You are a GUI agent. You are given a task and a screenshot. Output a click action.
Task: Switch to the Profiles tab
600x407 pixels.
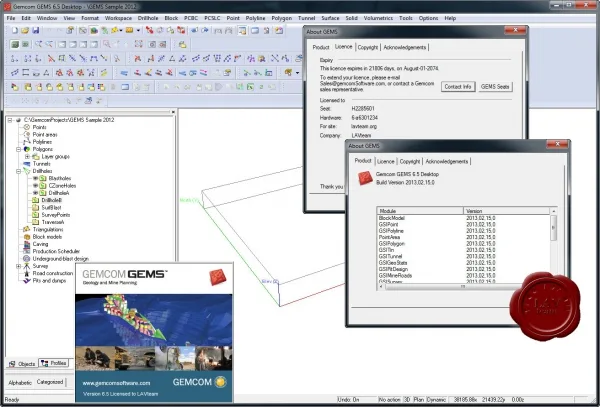pos(54,363)
